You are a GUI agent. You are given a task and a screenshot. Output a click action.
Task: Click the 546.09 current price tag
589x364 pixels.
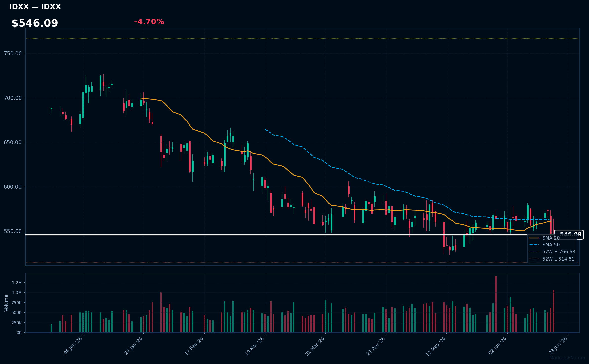pyautogui.click(x=569, y=234)
